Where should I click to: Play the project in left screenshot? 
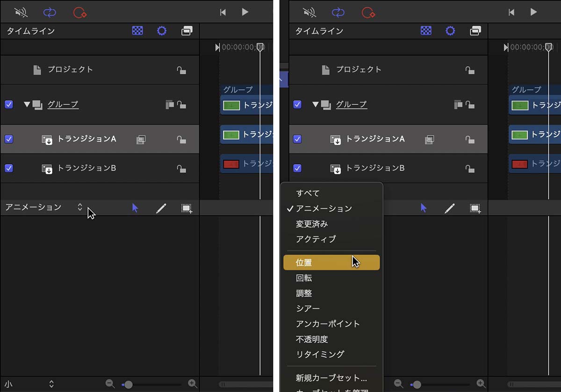tap(245, 12)
